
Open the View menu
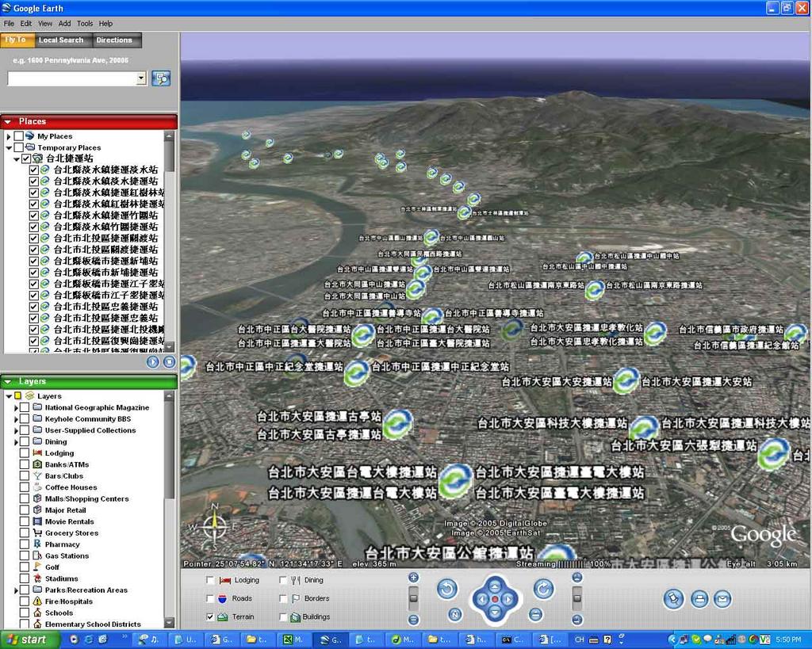pos(45,23)
